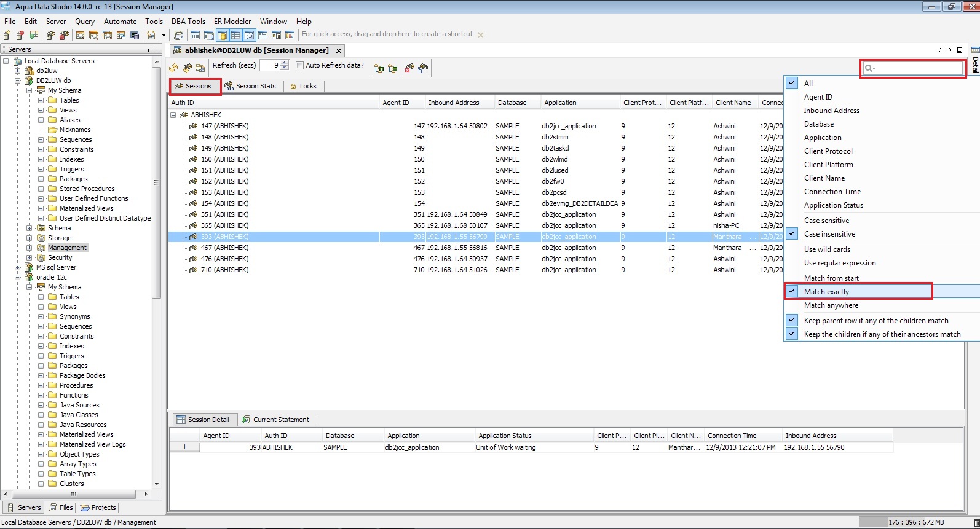This screenshot has width=980, height=529.
Task: Click the left tab navigation arrow at top right
Action: [939, 50]
